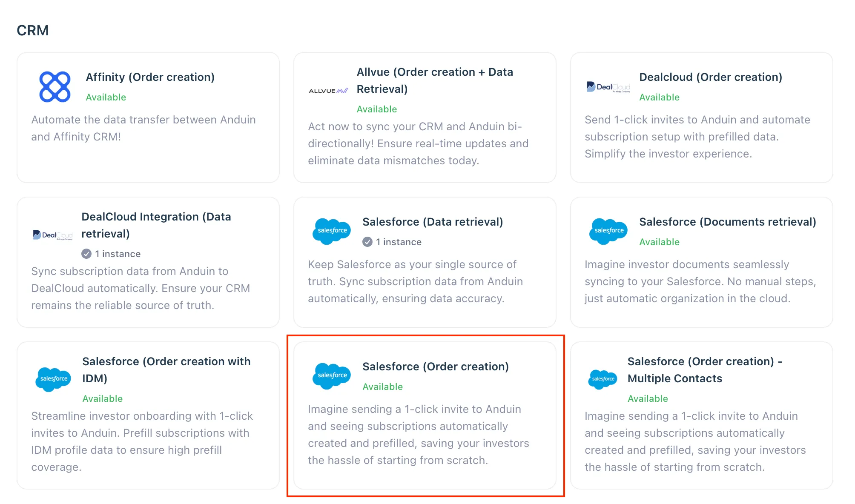Viewport: 855px width, 504px height.
Task: Open Affinity (Order creation) title
Action: click(x=150, y=77)
